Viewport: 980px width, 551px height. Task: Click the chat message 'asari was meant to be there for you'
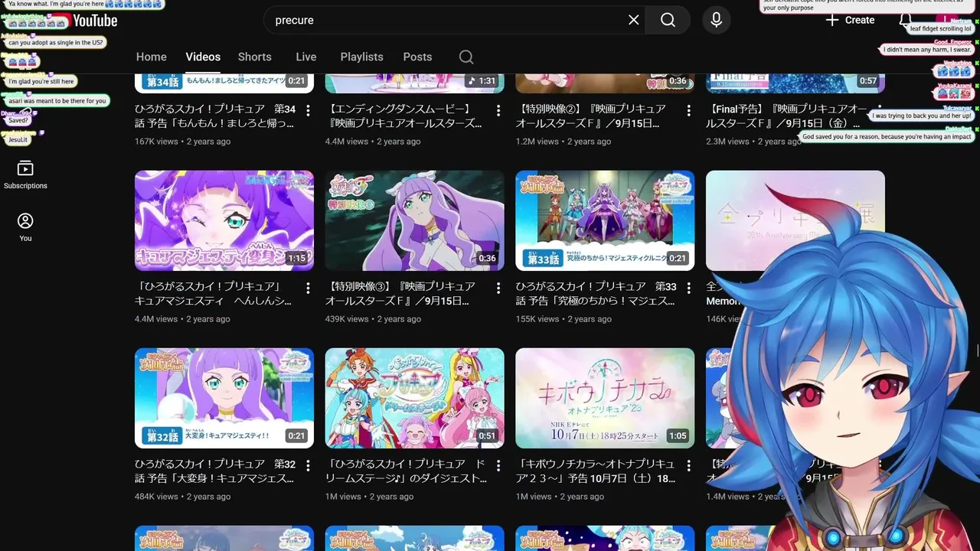[57, 101]
